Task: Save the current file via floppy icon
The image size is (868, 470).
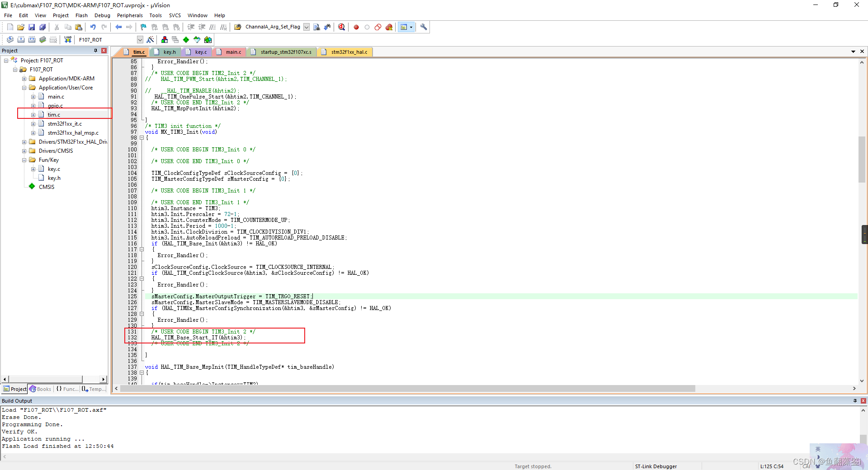Action: (32, 27)
